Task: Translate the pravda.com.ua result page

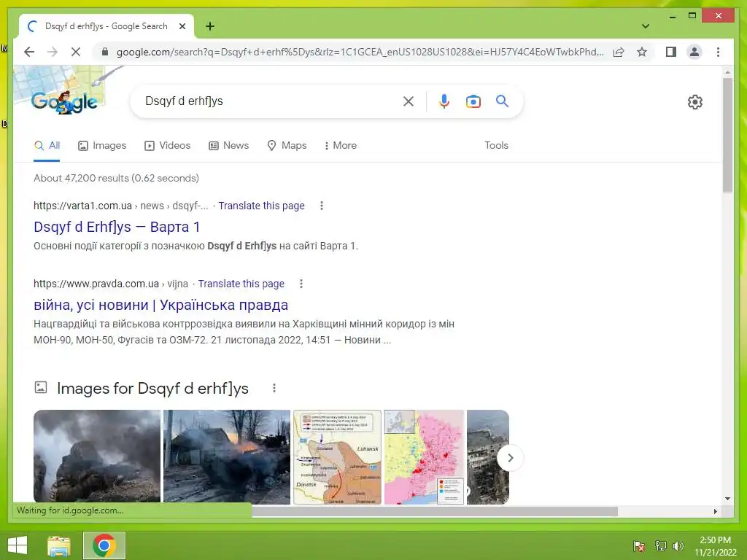Action: click(241, 284)
